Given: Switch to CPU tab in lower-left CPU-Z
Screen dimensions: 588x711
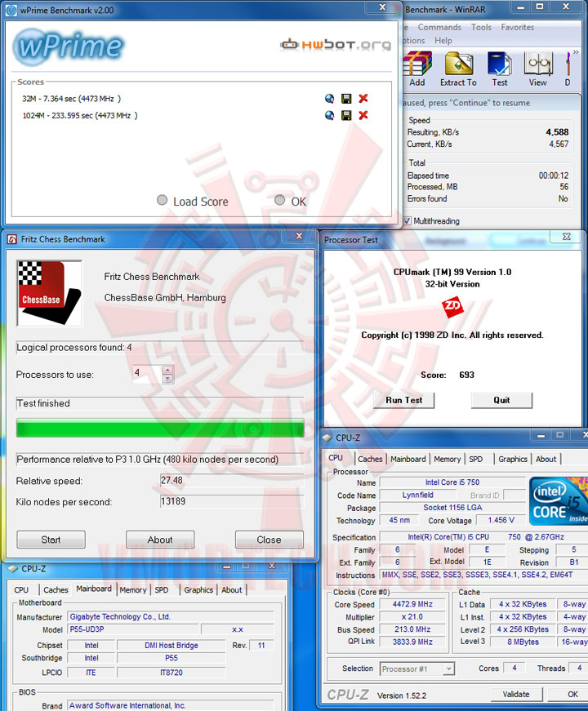Looking at the screenshot, I should [21, 589].
